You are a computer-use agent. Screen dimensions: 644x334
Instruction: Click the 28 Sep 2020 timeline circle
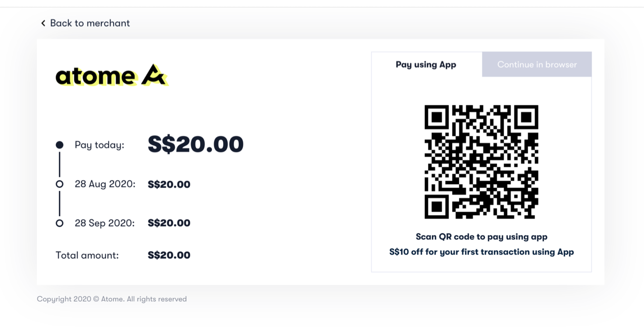59,223
